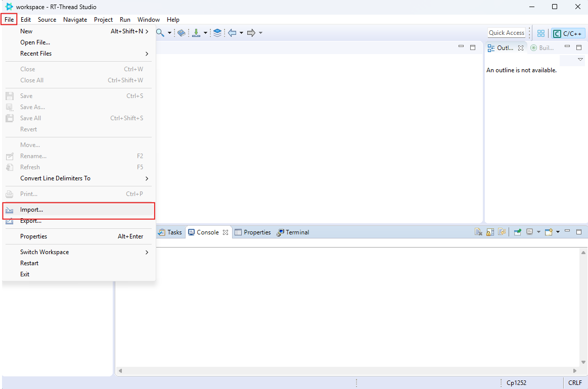
Task: Toggle the C/C++ perspective button
Action: pyautogui.click(x=568, y=33)
